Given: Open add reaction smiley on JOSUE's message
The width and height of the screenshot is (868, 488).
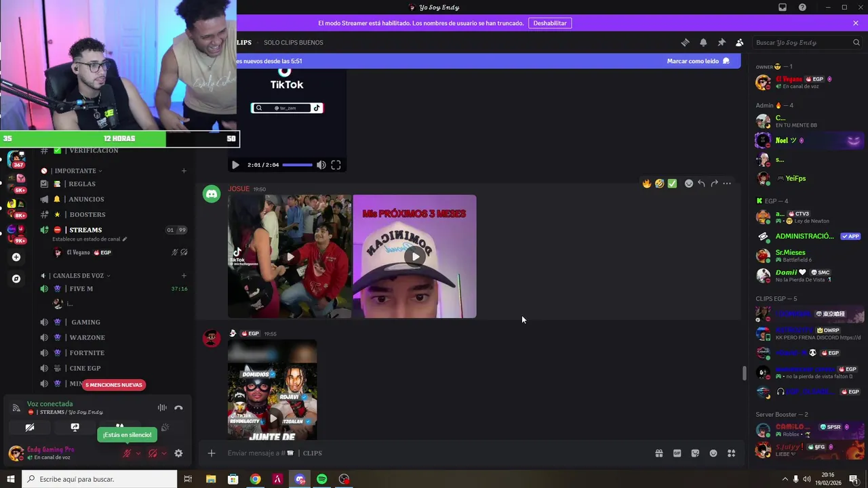Looking at the screenshot, I should 689,184.
